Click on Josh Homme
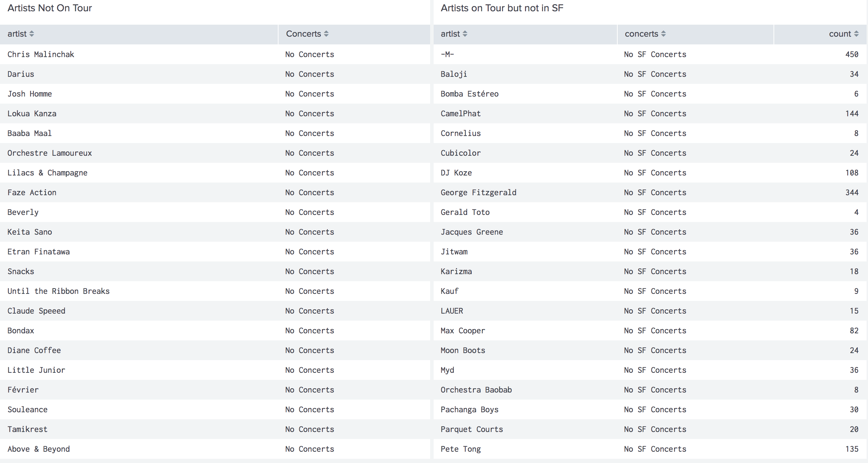The image size is (868, 463). click(x=30, y=94)
